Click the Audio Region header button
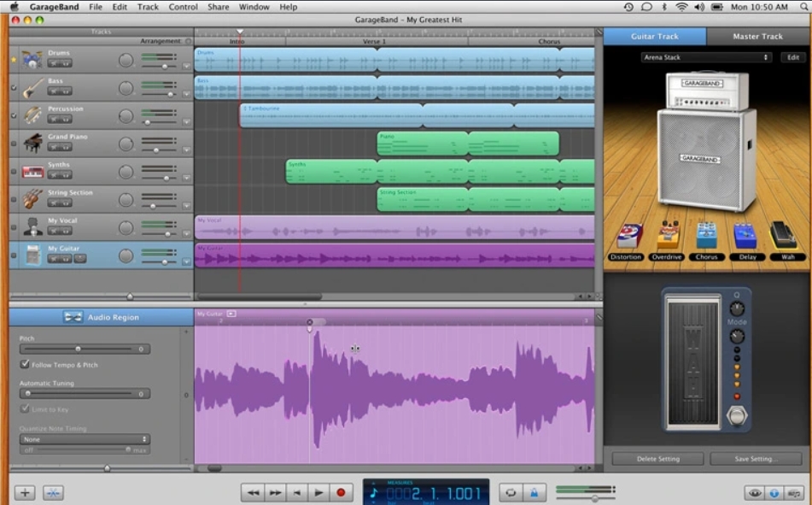 [x=101, y=317]
